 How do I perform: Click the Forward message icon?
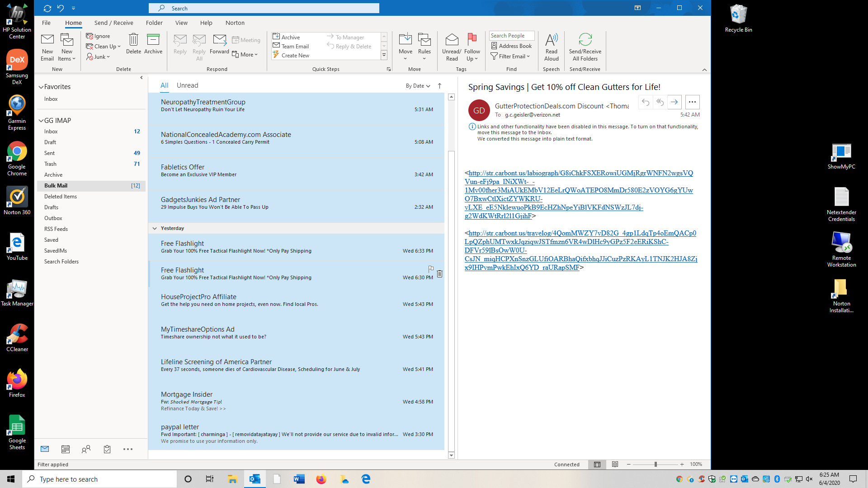click(220, 41)
